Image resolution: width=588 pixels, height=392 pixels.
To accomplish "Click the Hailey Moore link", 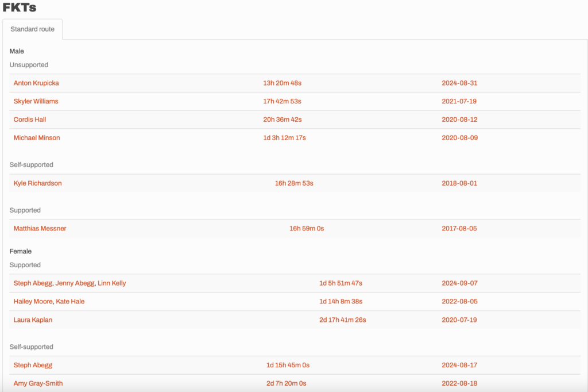I will 33,302.
